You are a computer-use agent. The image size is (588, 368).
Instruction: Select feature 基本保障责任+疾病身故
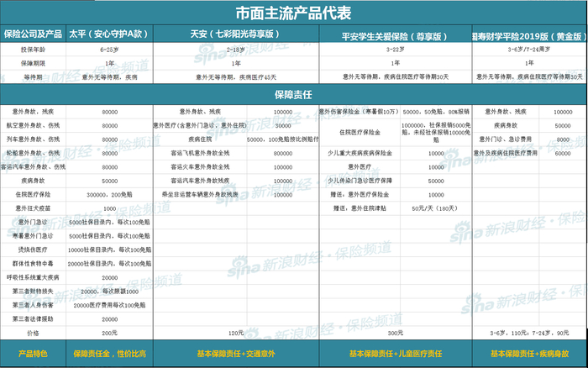(x=529, y=354)
